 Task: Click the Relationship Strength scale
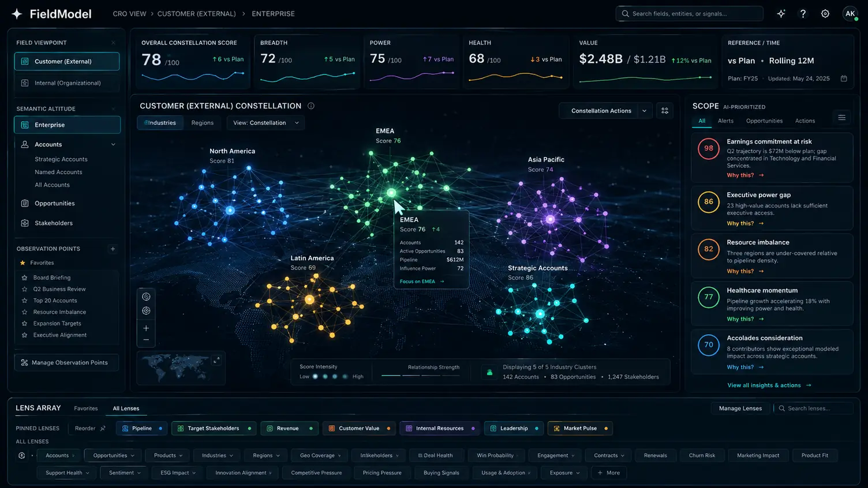pyautogui.click(x=421, y=375)
